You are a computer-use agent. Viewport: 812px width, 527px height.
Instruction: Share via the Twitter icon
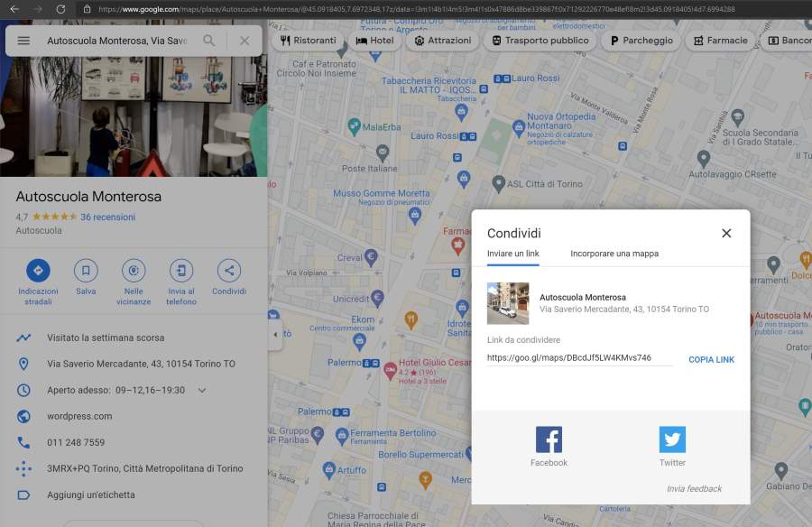pos(672,439)
